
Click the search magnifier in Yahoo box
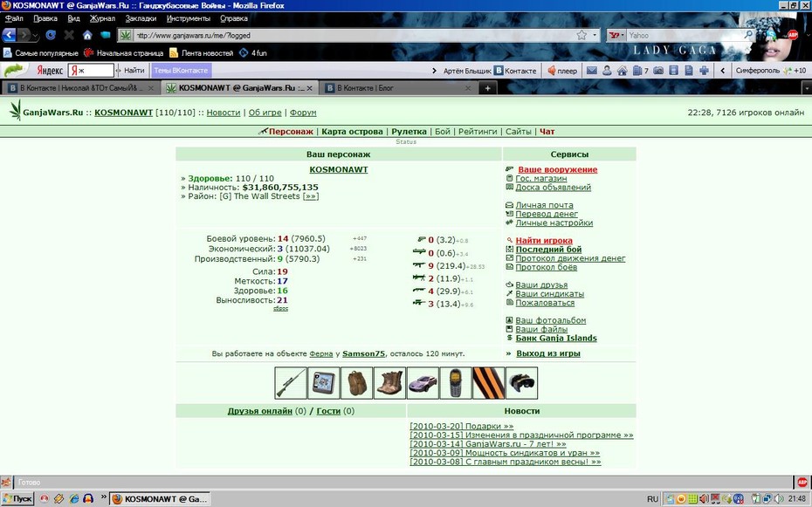tap(748, 35)
